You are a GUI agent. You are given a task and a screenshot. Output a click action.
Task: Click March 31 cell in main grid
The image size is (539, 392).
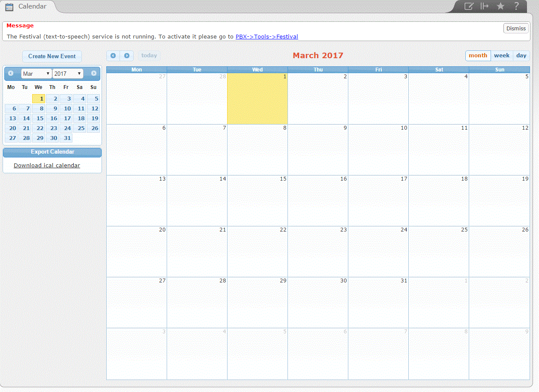coord(378,303)
